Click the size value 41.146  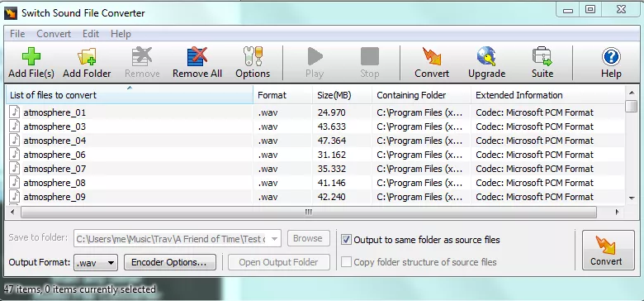tap(331, 183)
